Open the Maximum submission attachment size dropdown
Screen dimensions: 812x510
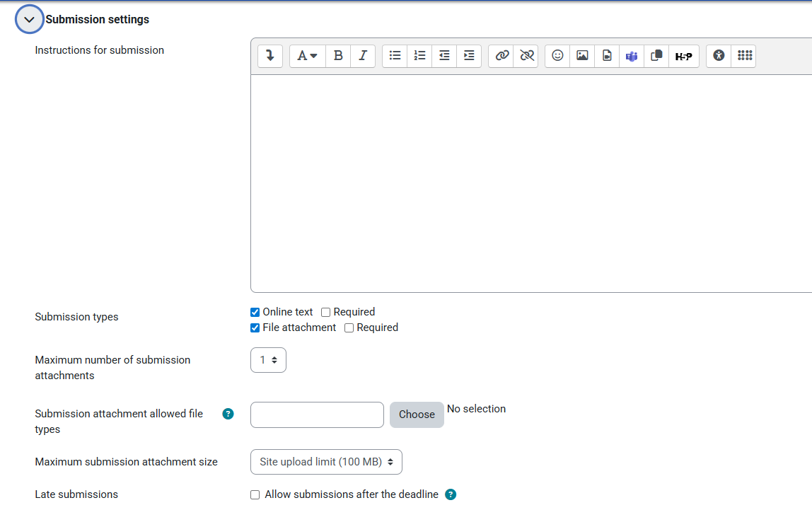click(x=326, y=462)
